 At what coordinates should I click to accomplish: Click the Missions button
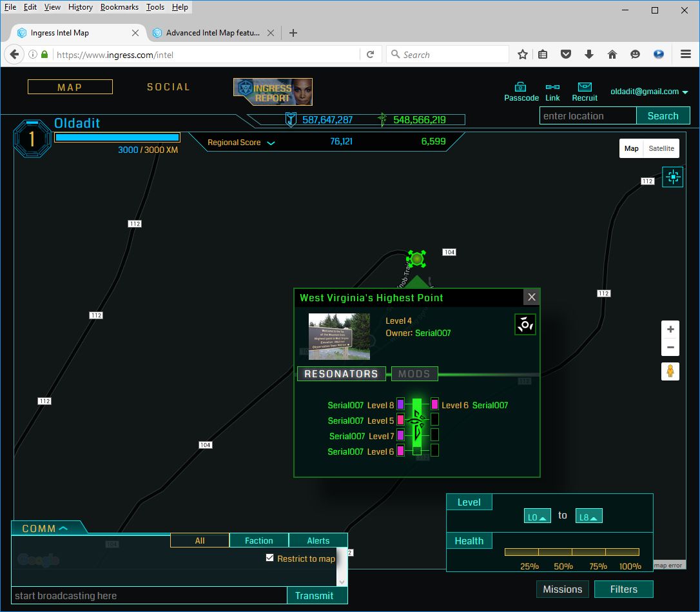(562, 589)
